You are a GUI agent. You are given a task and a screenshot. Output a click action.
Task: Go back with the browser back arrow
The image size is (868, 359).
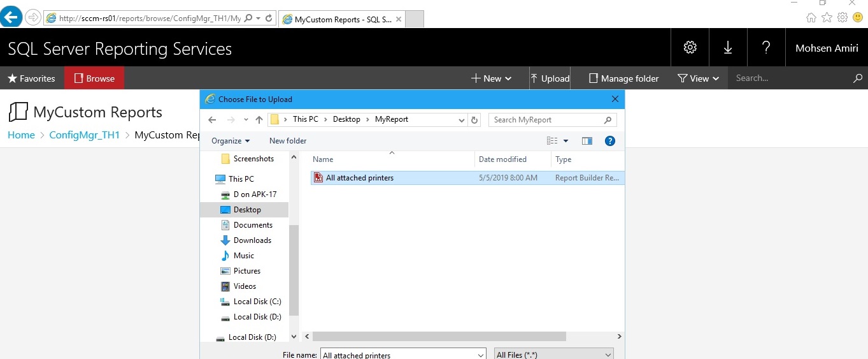11,17
